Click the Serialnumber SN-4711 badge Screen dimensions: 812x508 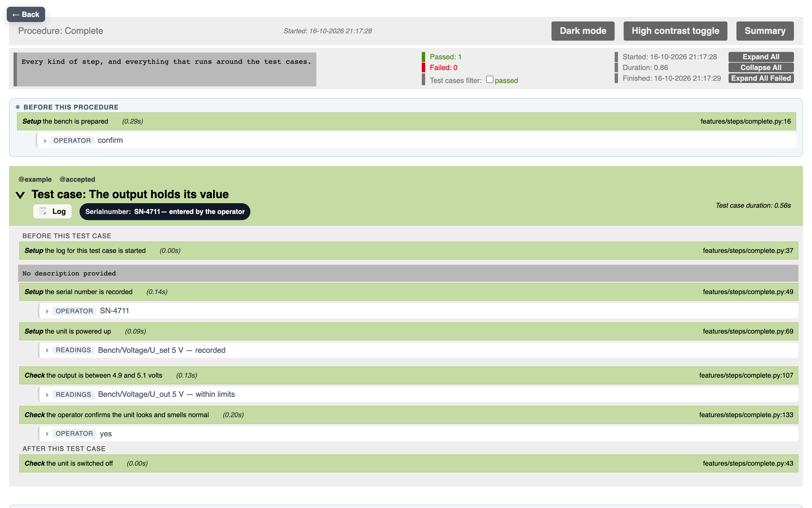[x=165, y=212]
